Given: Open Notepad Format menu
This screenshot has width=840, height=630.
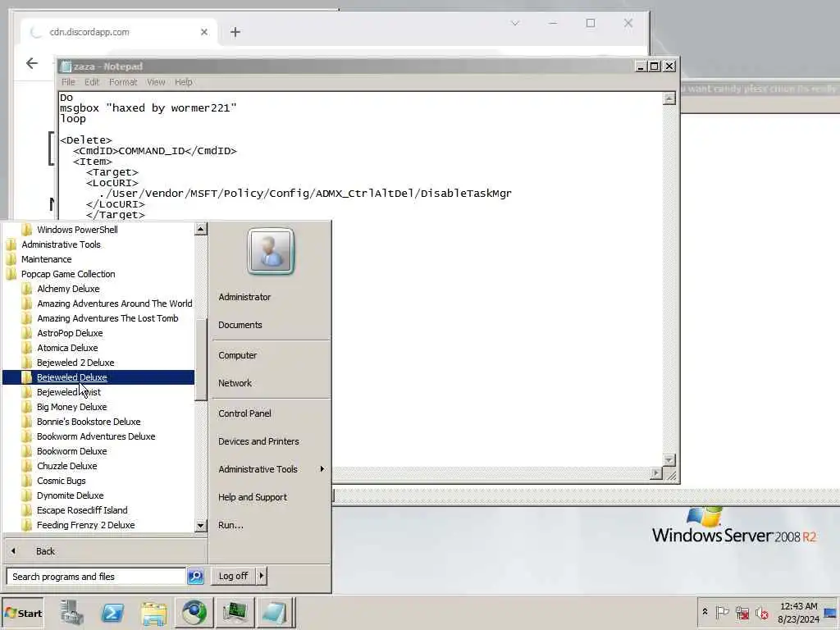Looking at the screenshot, I should pyautogui.click(x=123, y=82).
